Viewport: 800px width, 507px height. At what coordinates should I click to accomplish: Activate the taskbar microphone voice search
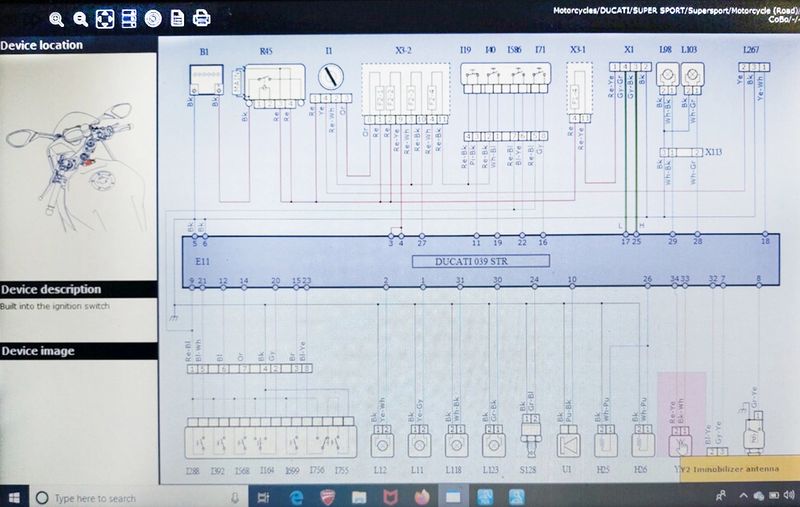[x=235, y=498]
